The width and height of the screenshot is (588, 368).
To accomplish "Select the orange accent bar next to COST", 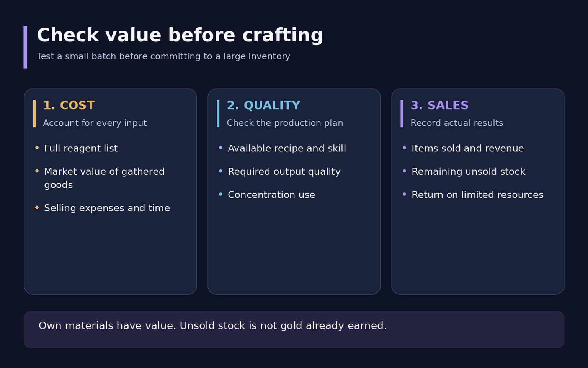I will click(34, 114).
